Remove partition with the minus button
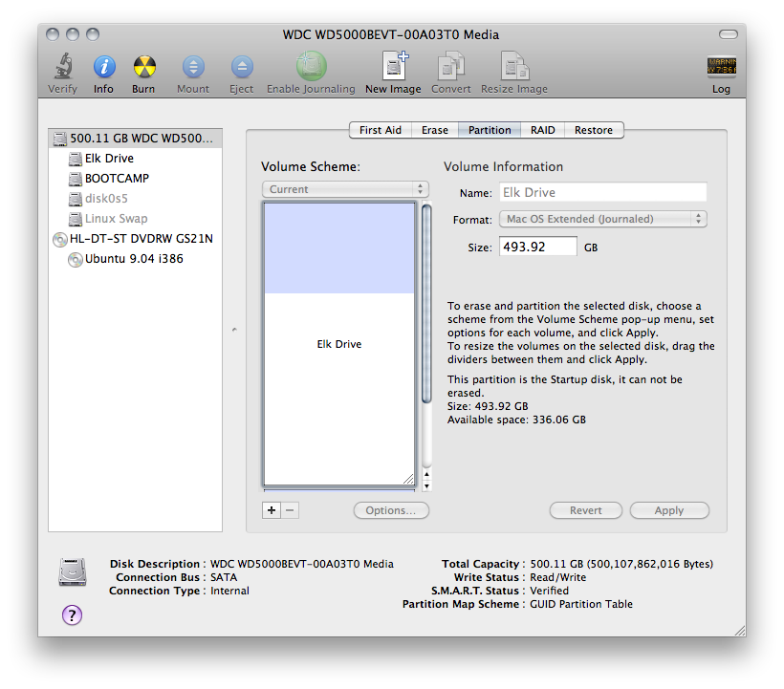784x689 pixels. point(290,510)
